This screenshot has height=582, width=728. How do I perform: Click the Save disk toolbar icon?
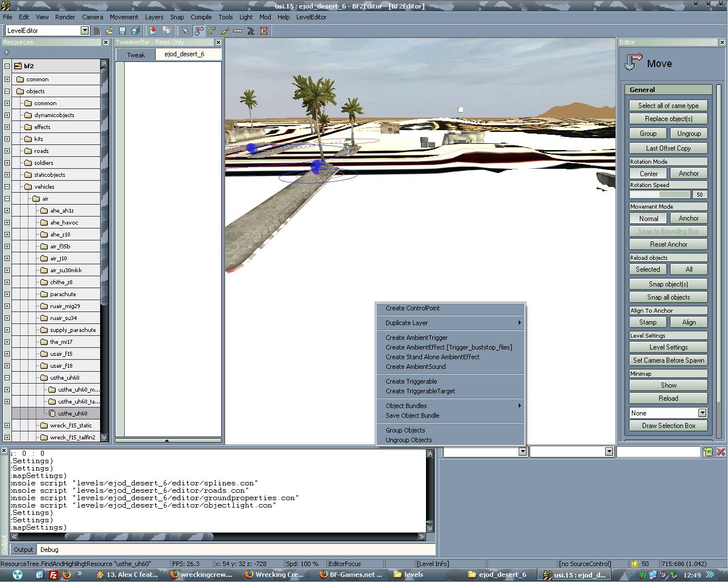(x=122, y=31)
